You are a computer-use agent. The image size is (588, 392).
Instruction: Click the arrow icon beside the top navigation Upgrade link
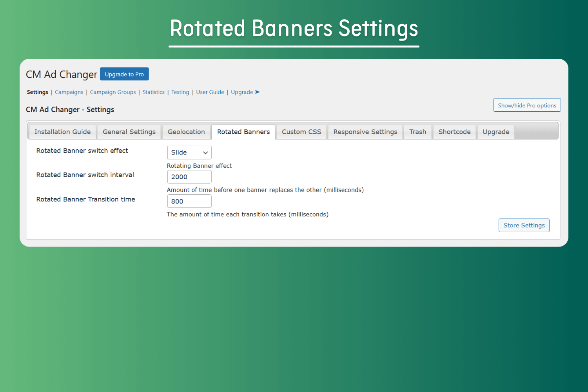(258, 92)
